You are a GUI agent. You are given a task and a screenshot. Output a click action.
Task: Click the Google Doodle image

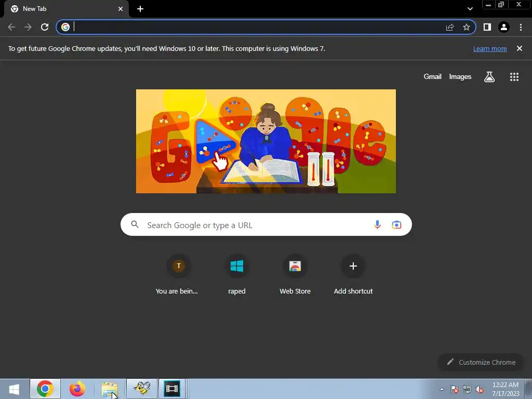[265, 141]
